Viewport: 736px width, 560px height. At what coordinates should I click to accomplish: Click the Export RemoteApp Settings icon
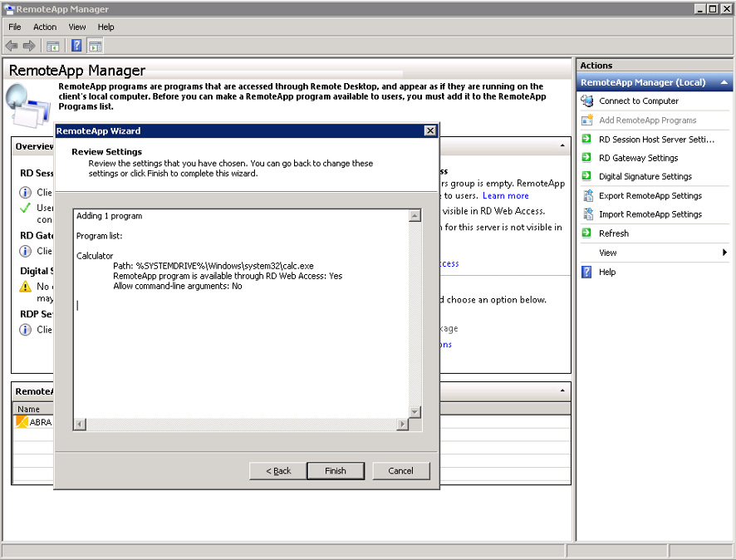click(587, 196)
